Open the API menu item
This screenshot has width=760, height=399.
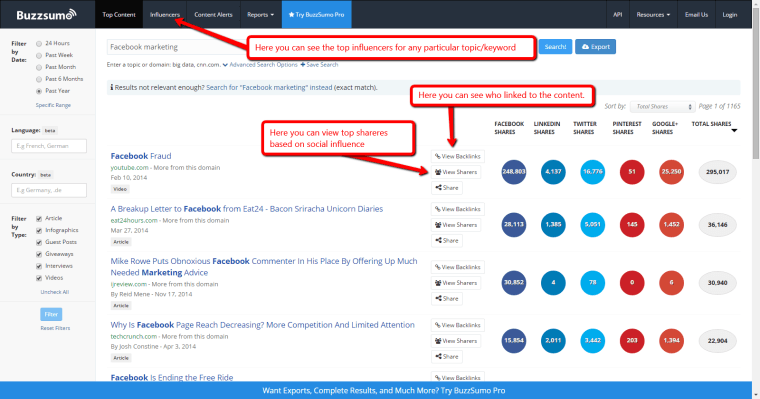pyautogui.click(x=618, y=15)
